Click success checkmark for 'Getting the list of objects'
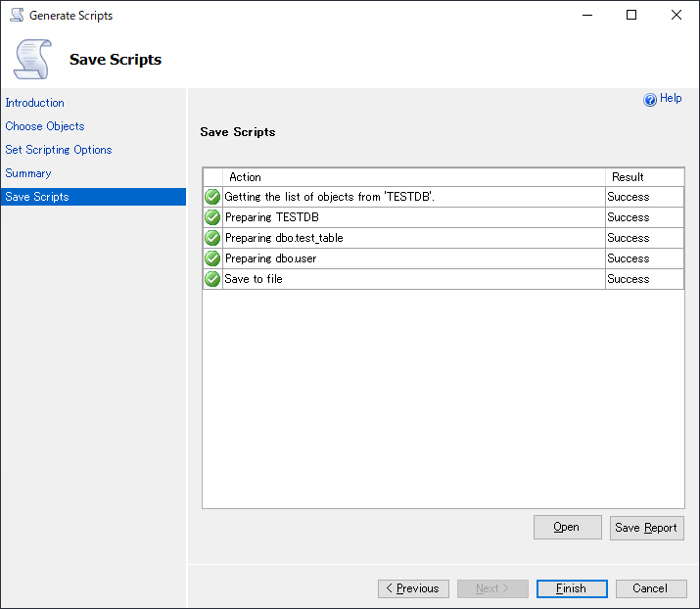The height and width of the screenshot is (609, 700). [212, 197]
